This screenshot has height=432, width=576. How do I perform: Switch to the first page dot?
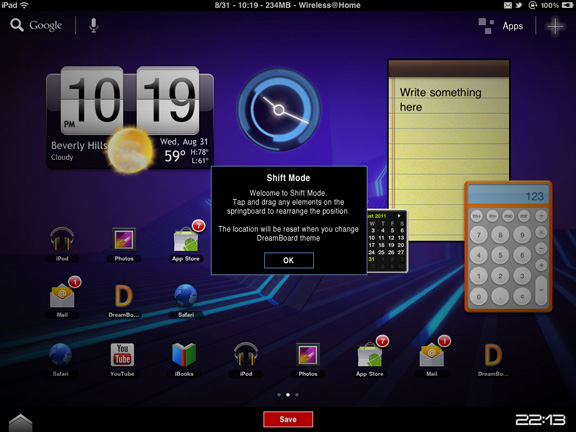tap(279, 395)
